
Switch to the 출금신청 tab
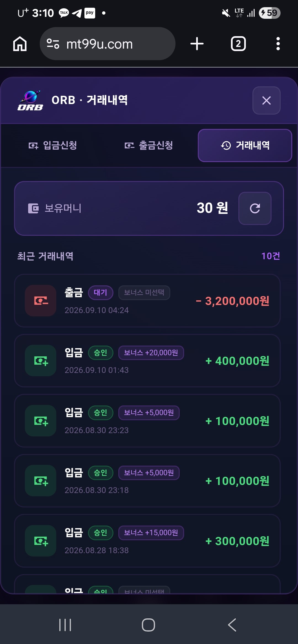point(149,145)
